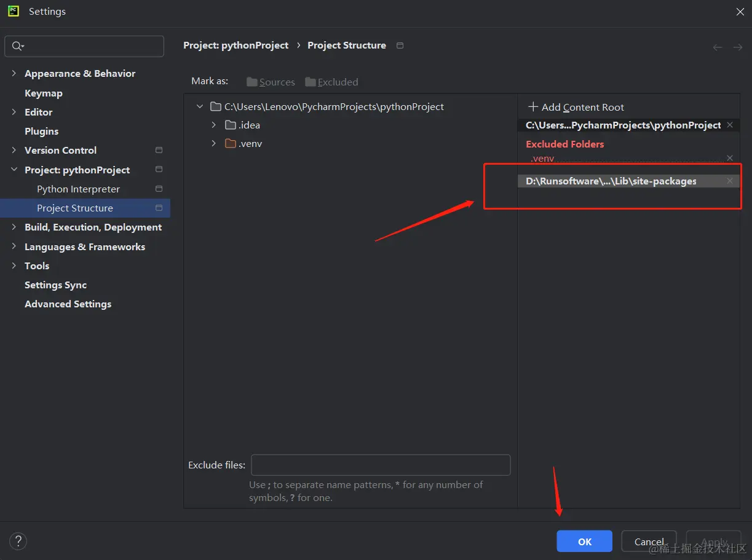Expand Build, Execution, Deployment section
This screenshot has height=560, width=752.
14,227
